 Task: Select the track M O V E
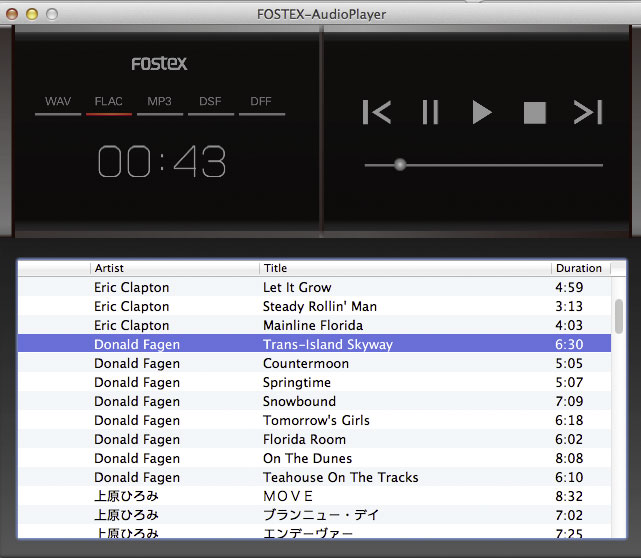click(x=314, y=496)
